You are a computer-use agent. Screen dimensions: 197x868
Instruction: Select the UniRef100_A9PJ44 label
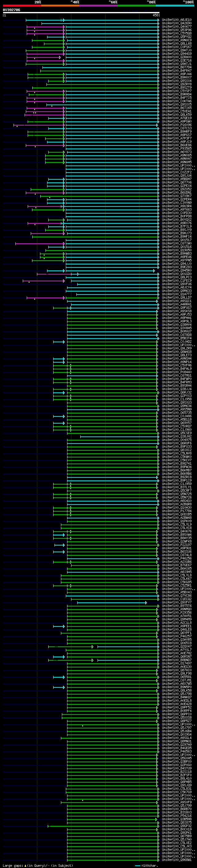click(176, 74)
